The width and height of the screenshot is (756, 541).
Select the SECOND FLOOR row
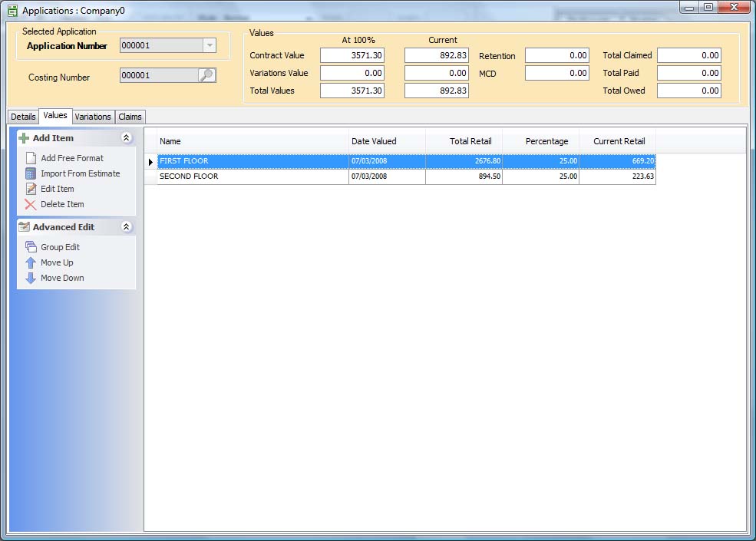(253, 176)
